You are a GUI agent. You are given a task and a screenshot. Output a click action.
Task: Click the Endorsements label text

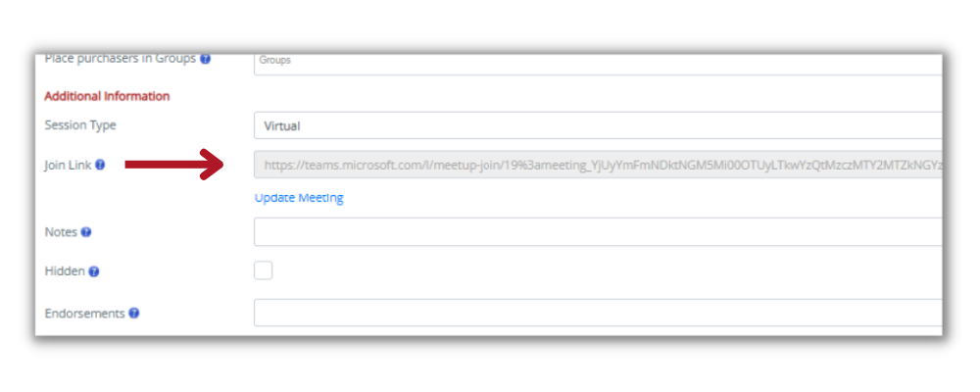(x=84, y=314)
